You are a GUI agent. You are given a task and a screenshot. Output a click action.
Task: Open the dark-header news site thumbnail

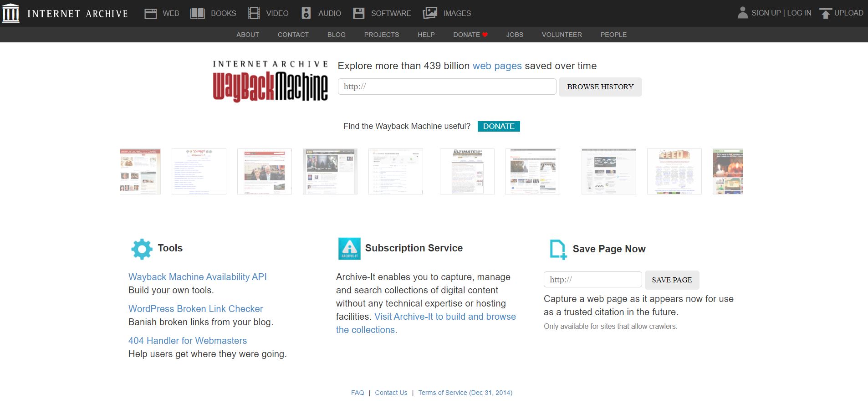point(330,171)
